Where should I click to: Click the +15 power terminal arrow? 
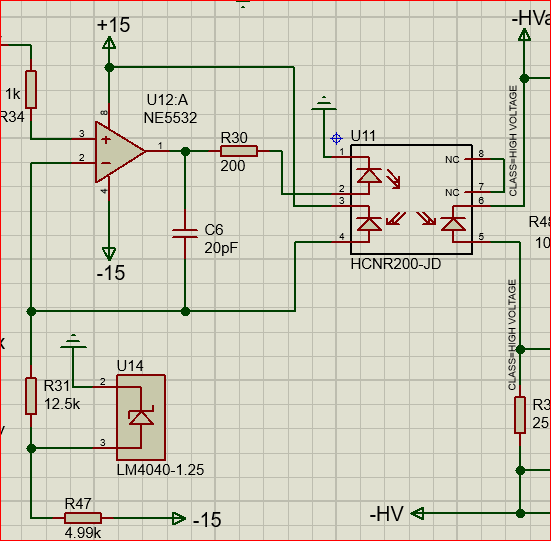[109, 43]
